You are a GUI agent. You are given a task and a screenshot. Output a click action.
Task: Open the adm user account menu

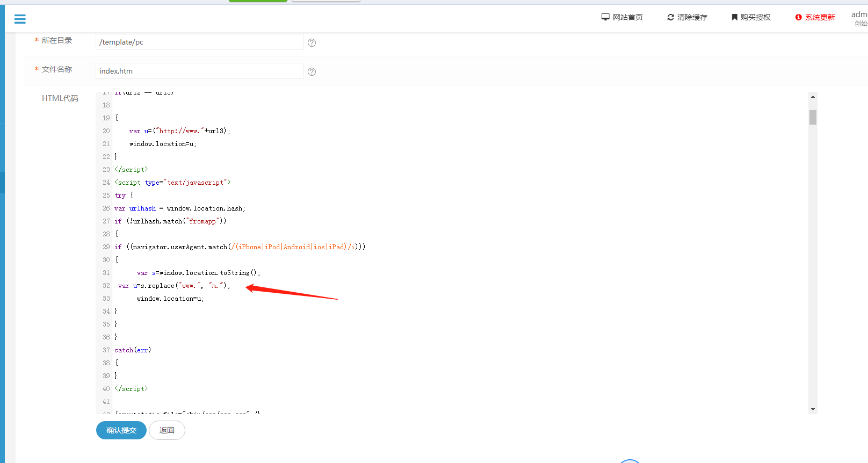click(x=859, y=18)
